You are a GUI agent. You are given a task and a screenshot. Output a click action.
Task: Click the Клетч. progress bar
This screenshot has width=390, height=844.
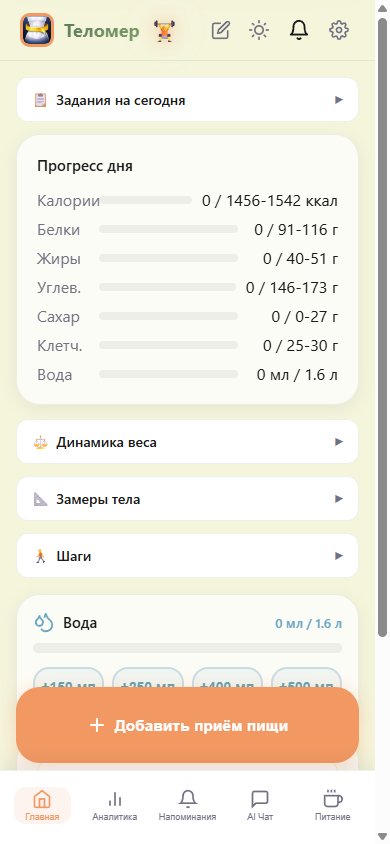(x=168, y=346)
